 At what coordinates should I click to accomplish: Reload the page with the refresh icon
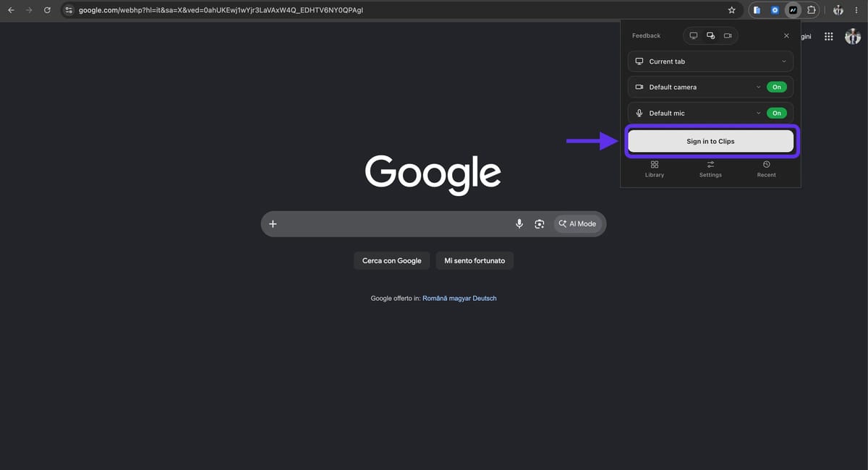(x=47, y=10)
